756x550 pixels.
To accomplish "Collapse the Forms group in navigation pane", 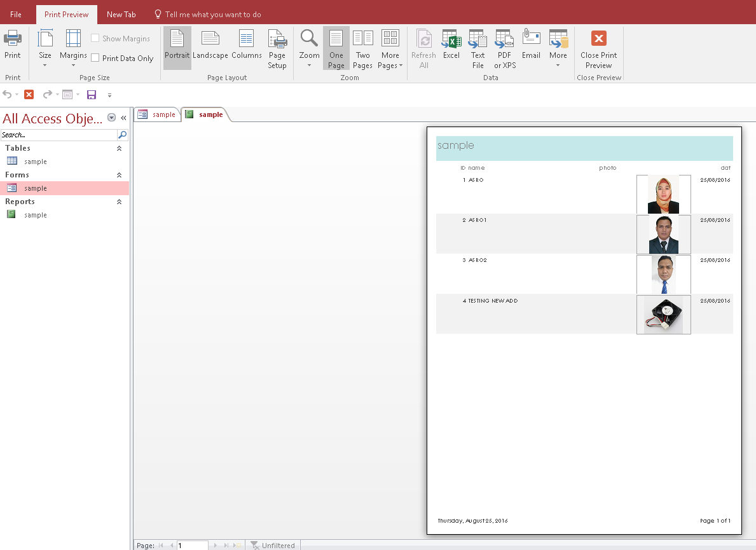I will coord(119,174).
